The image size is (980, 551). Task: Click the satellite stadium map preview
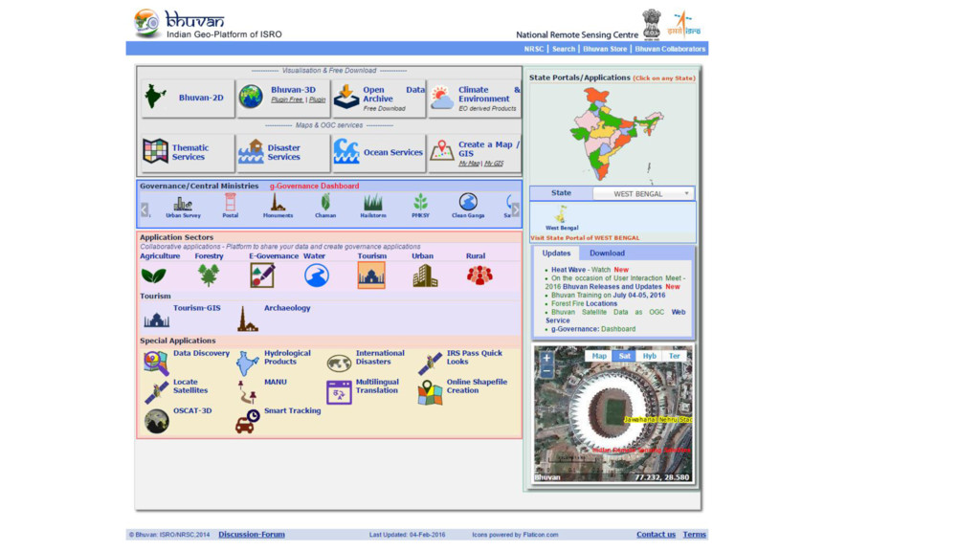coord(613,413)
